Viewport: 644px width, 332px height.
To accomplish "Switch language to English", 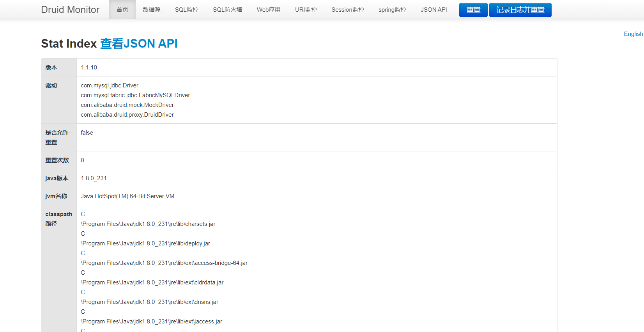I will (633, 34).
